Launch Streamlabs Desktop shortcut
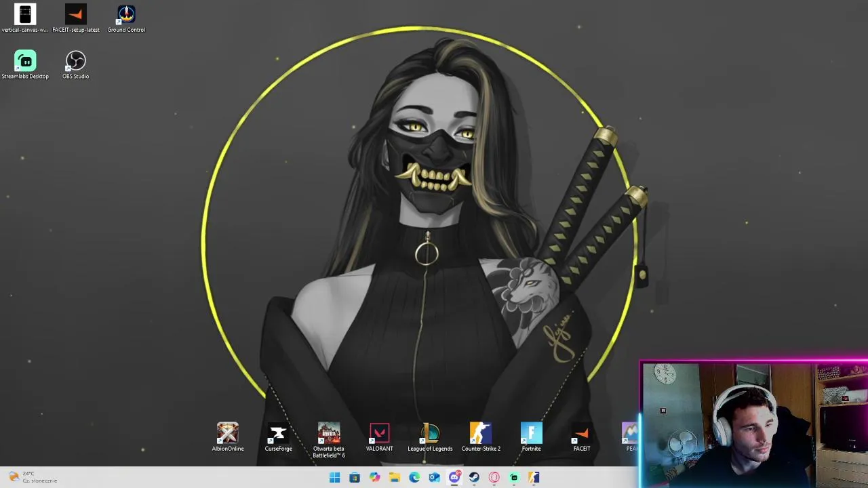868x488 pixels. point(25,65)
